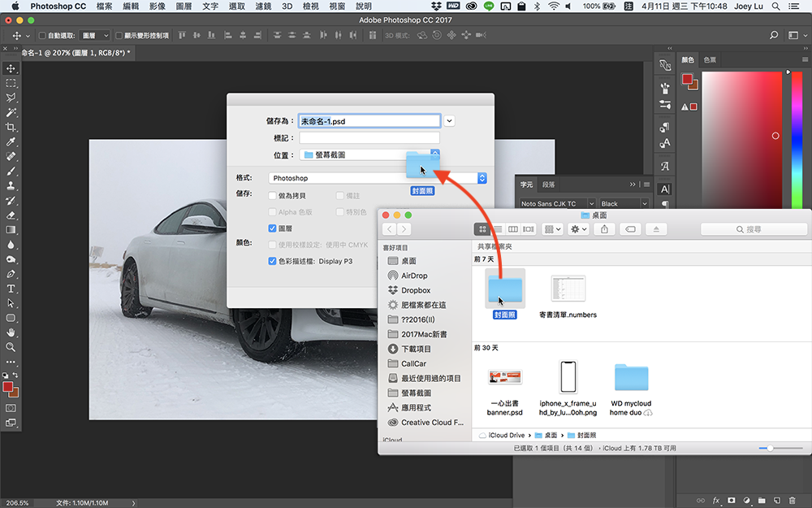This screenshot has width=812, height=508.
Task: Select the Path Selection arrow tool
Action: pos(11,303)
